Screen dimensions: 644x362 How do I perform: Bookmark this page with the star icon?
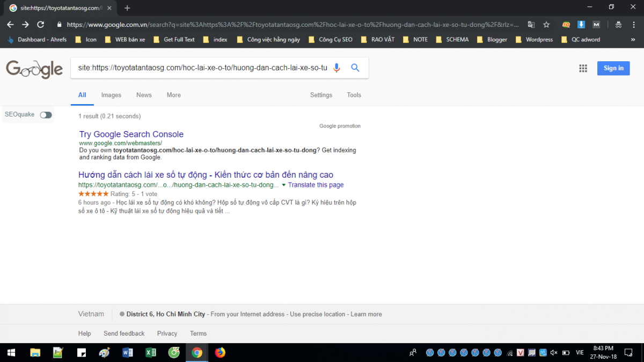coord(546,25)
